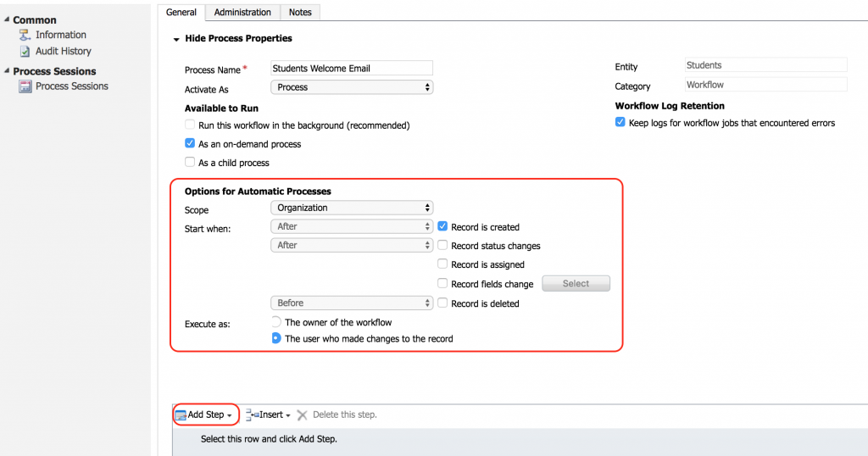This screenshot has width=868, height=456.
Task: Click the Add Step icon
Action: click(180, 415)
